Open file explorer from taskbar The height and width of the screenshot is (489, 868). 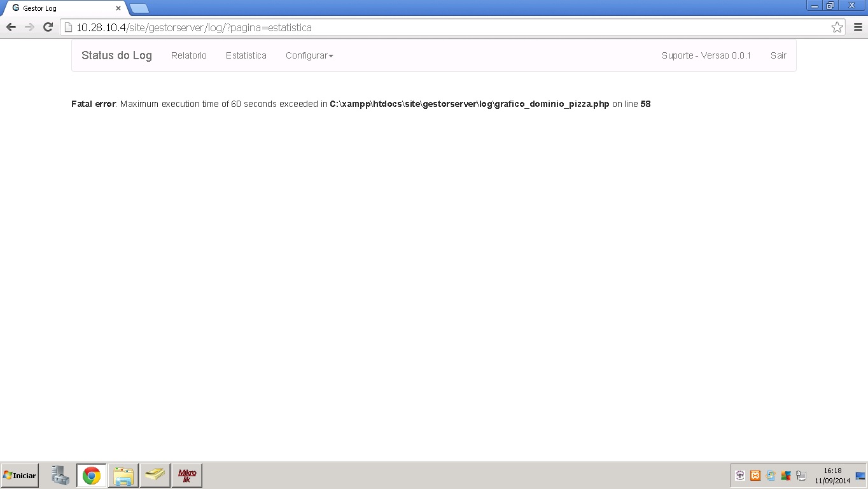click(123, 476)
